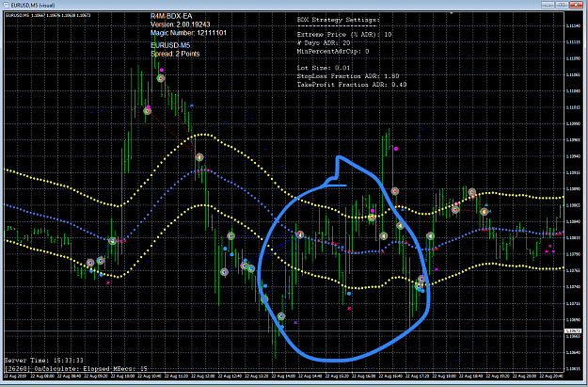Click the 'OnCalculate: Elapsed MSecs' status line
The image size is (588, 387).
pyautogui.click(x=76, y=369)
